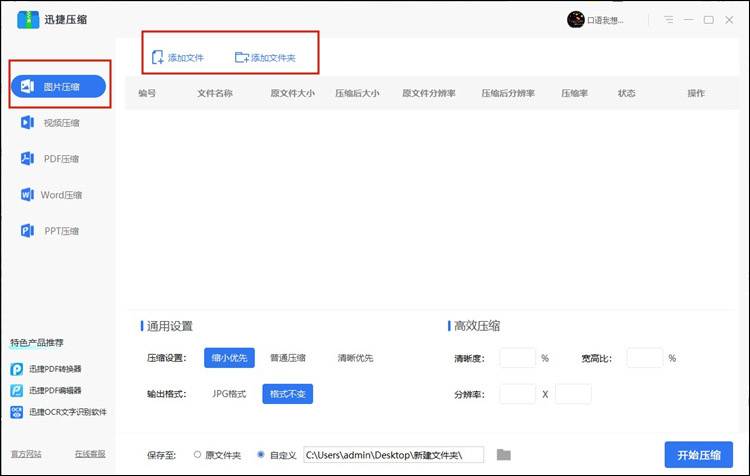Click the 添加文件夹 (Add Folder) icon

click(x=241, y=58)
